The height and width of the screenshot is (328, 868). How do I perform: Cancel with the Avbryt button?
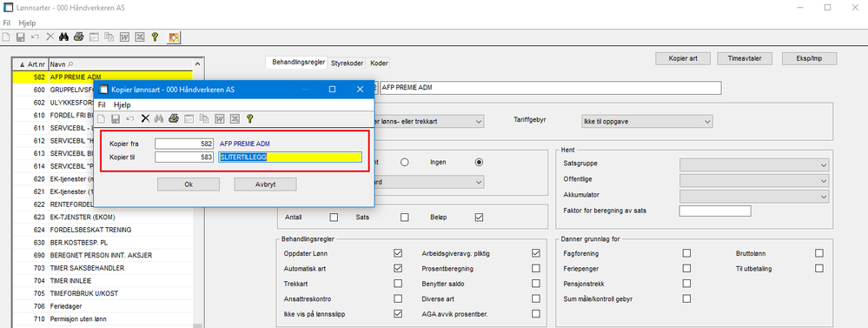pos(265,184)
